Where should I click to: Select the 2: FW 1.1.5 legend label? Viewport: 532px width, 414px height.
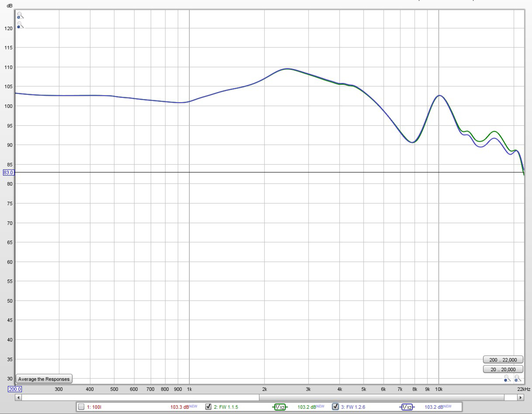tap(226, 407)
